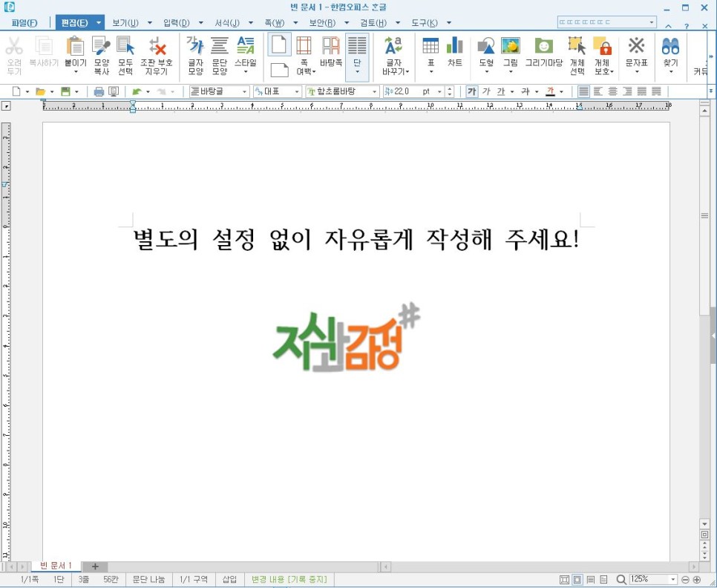Viewport: 717px width, 588px height.
Task: Click the green undo arrow icon
Action: click(x=137, y=91)
